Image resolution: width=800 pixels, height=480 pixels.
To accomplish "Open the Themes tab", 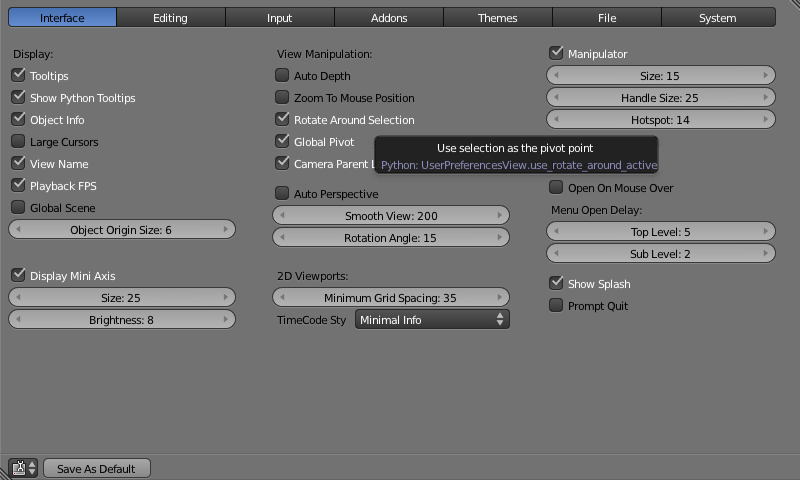I will click(x=498, y=18).
